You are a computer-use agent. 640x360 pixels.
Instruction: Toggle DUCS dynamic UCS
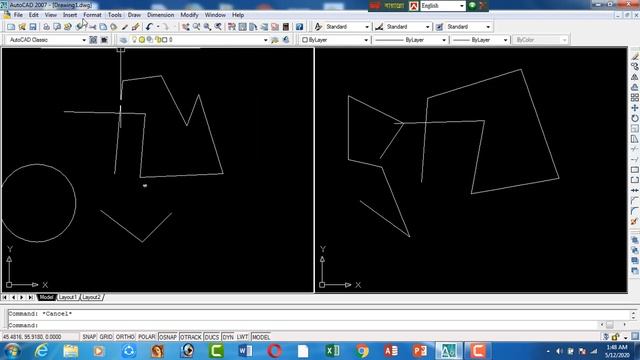coord(211,337)
